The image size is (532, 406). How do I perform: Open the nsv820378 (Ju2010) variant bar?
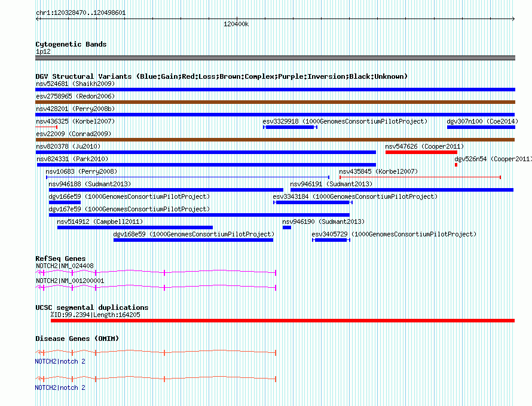click(x=206, y=152)
